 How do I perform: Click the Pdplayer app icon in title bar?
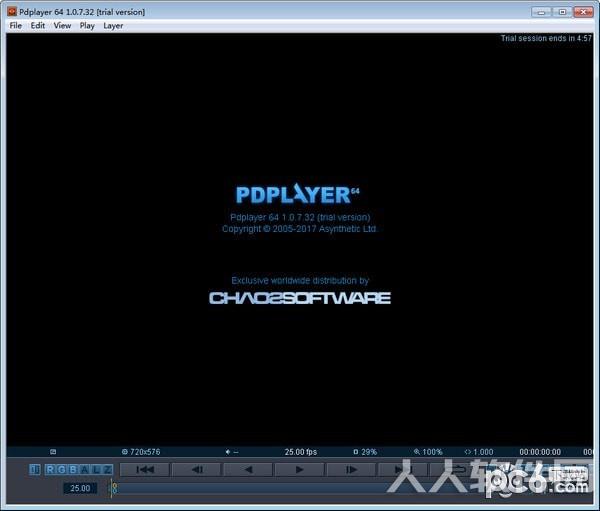tap(12, 12)
